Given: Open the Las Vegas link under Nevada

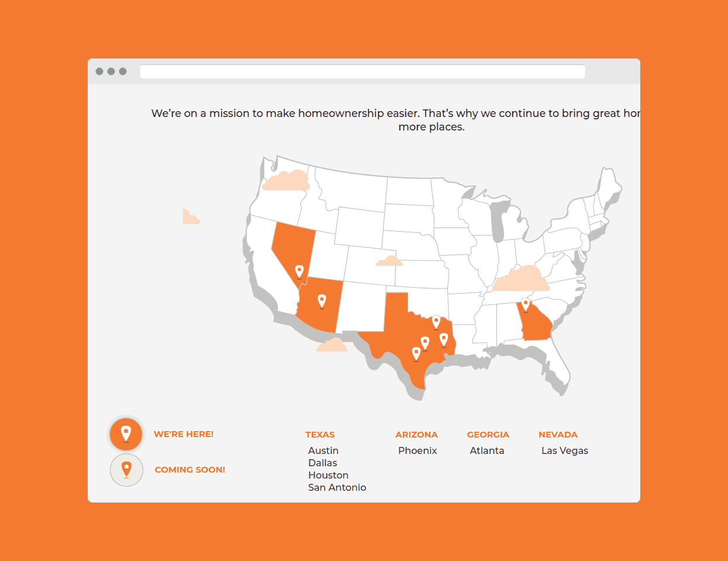Looking at the screenshot, I should (x=565, y=450).
